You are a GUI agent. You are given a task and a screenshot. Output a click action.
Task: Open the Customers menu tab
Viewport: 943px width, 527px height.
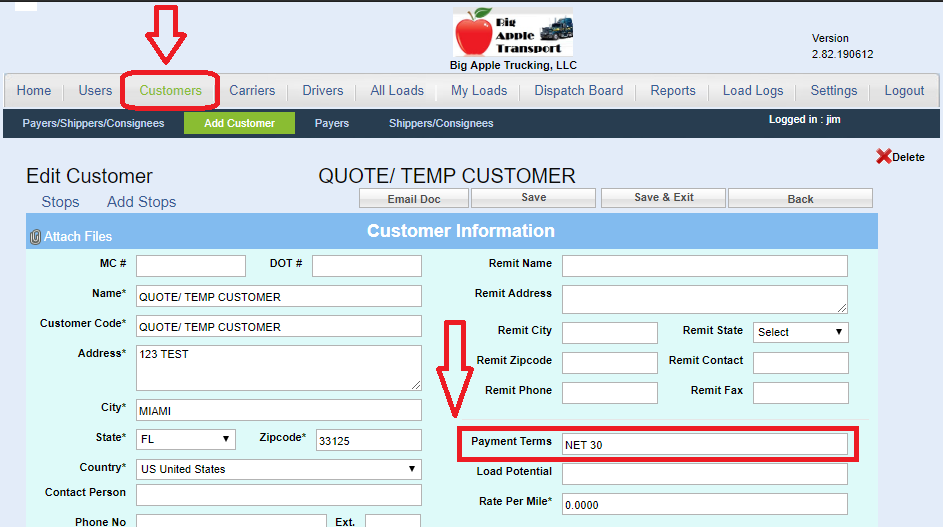(170, 90)
